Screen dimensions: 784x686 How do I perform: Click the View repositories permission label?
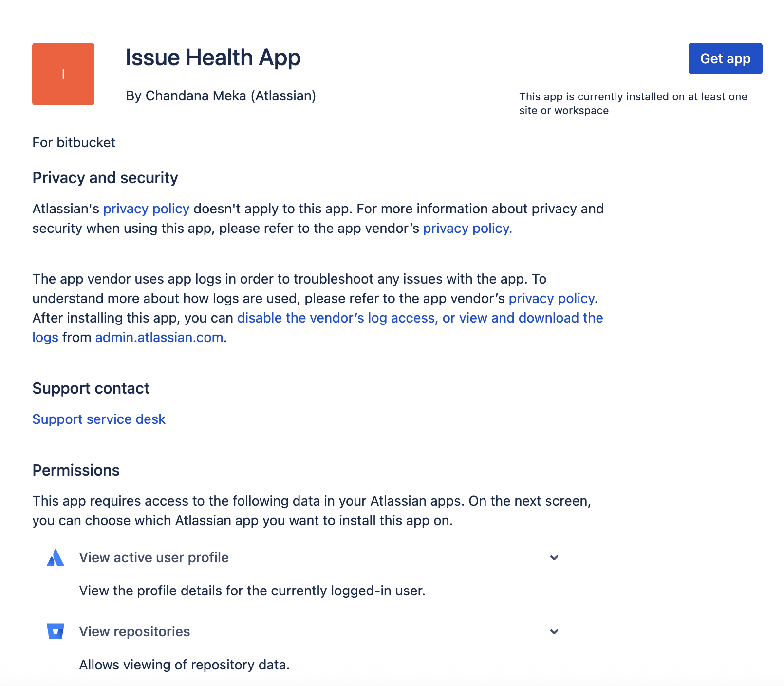134,631
